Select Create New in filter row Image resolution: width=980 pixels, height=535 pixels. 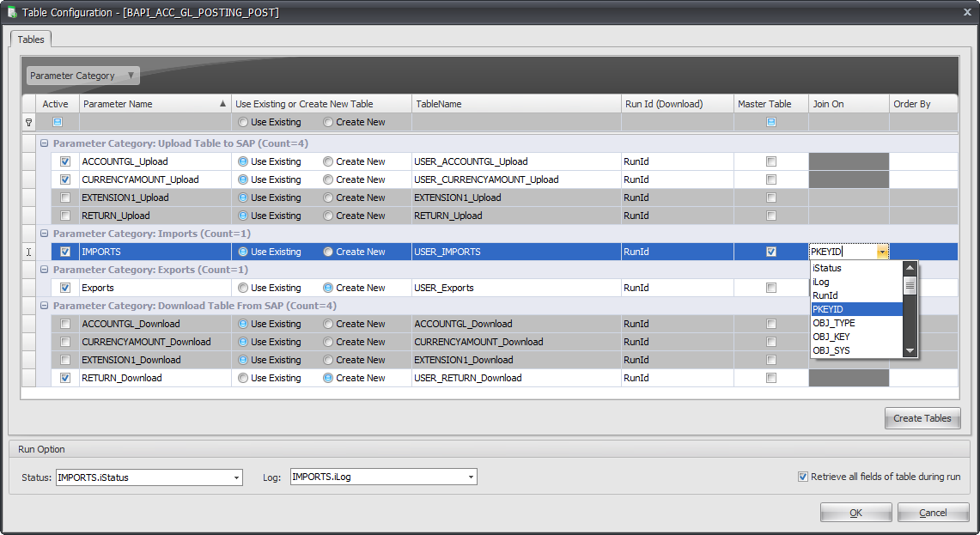327,122
